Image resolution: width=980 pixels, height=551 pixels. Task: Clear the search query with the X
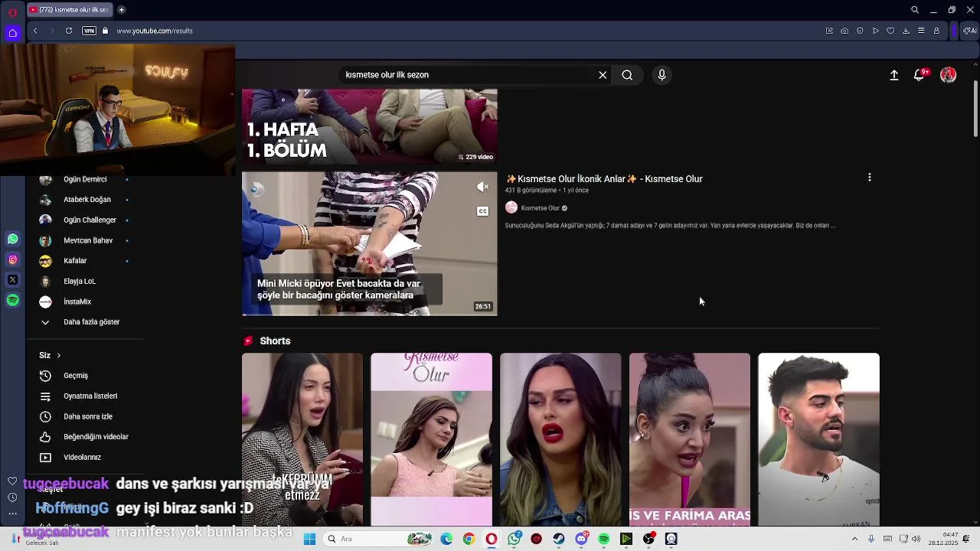click(603, 75)
